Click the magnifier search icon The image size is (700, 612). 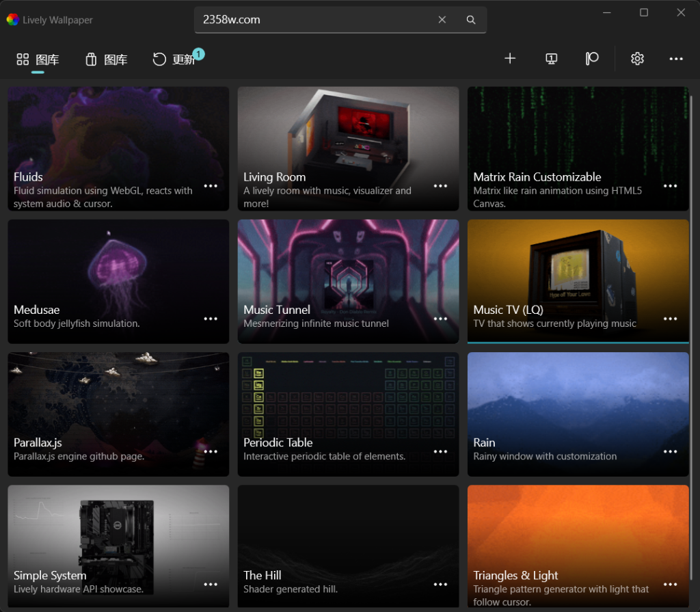[471, 20]
